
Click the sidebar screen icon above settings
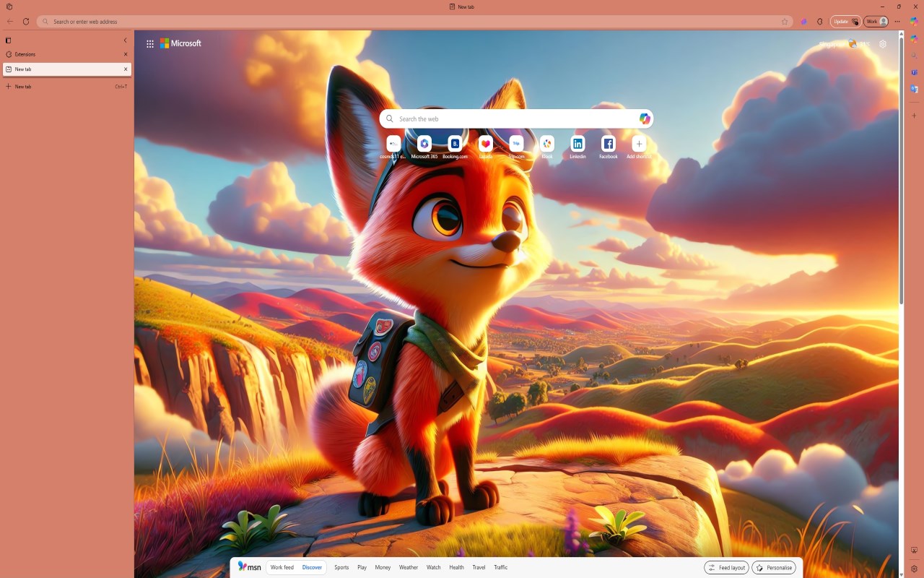tap(914, 551)
